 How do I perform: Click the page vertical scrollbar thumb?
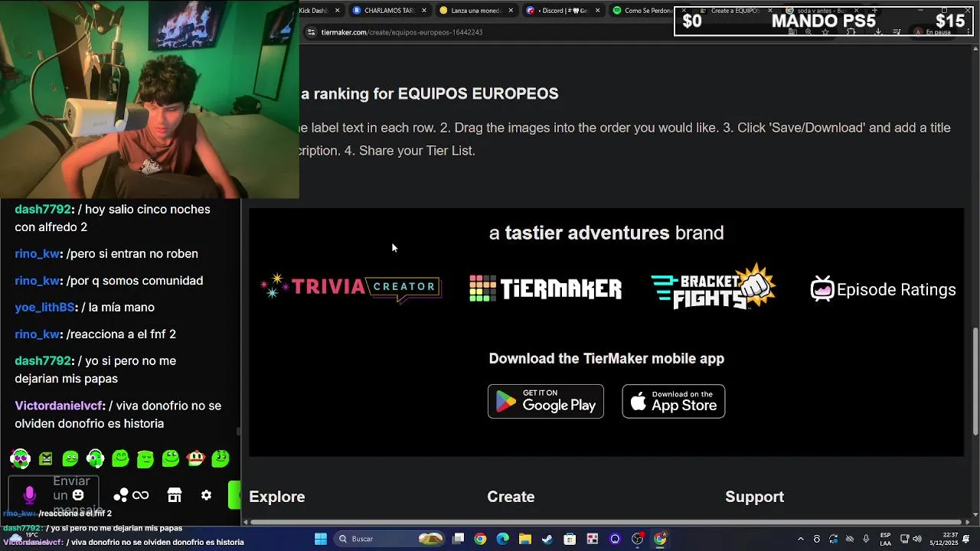[975, 381]
